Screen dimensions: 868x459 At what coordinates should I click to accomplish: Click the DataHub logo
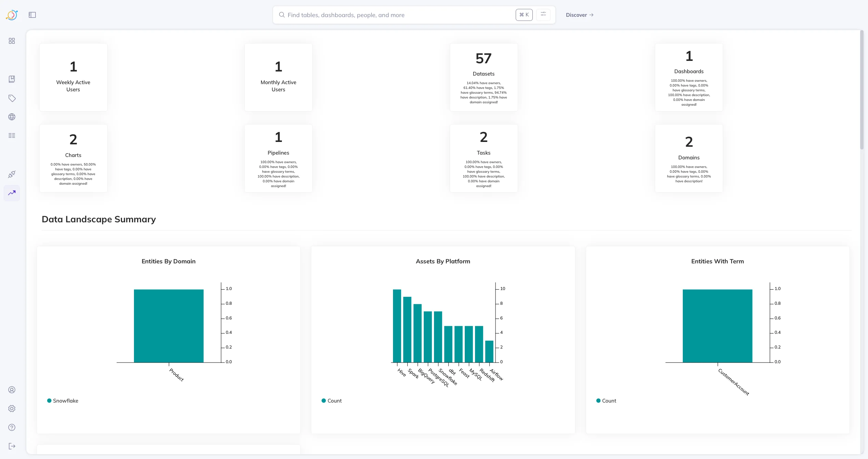pyautogui.click(x=12, y=15)
